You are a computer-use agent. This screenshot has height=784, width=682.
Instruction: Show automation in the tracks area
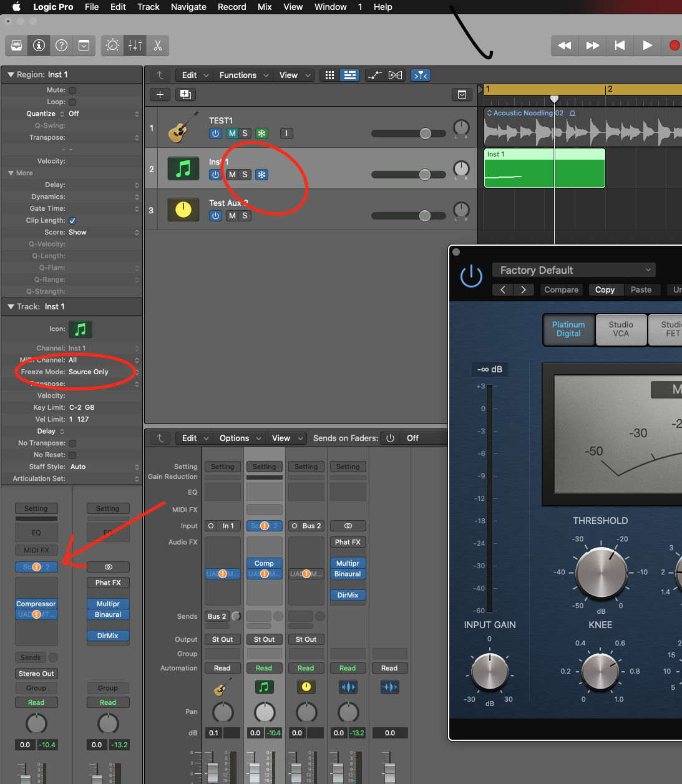point(374,75)
